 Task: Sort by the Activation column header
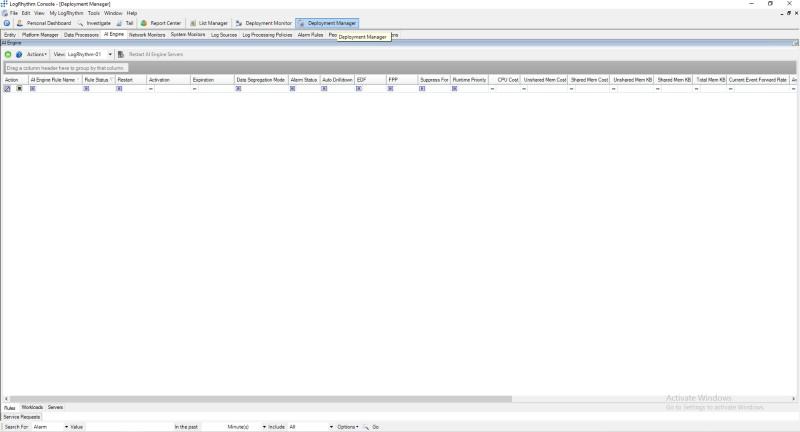[168, 80]
